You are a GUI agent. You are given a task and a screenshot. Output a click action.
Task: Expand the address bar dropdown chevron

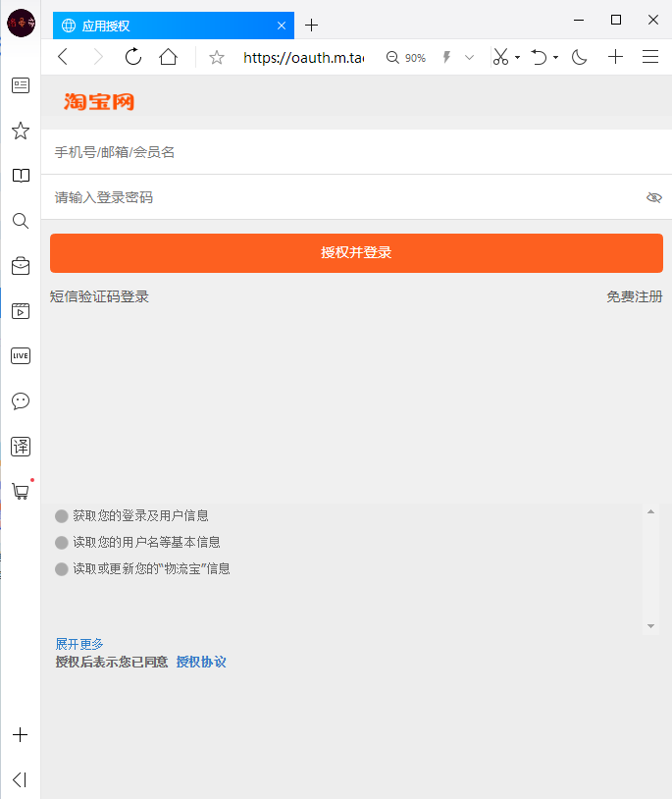[469, 57]
